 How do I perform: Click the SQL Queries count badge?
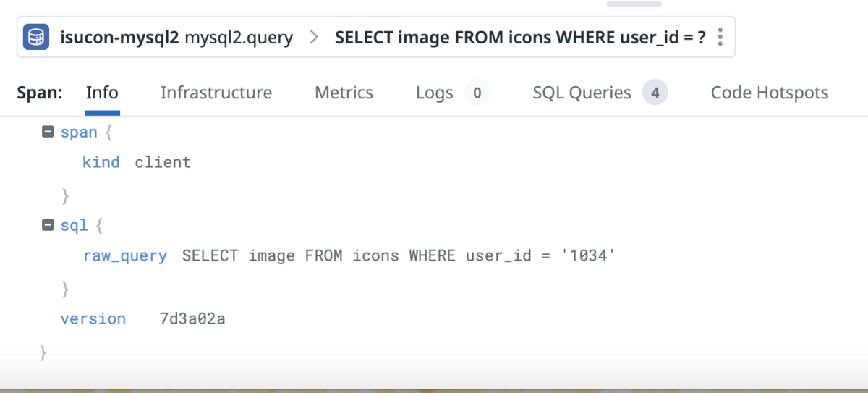click(x=655, y=93)
